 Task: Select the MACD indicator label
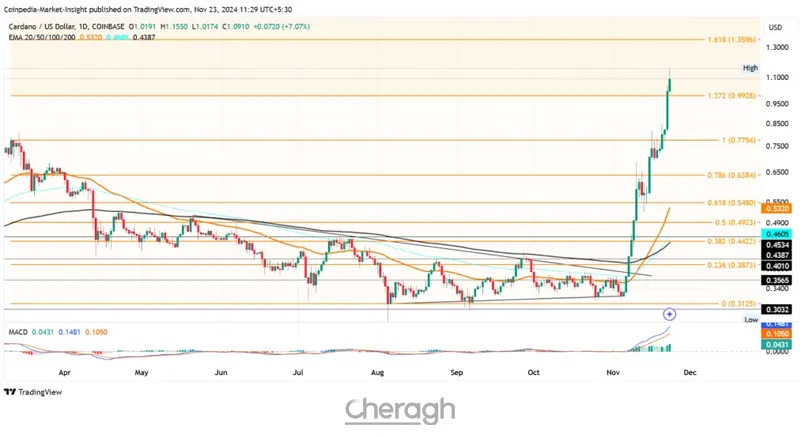[17, 331]
